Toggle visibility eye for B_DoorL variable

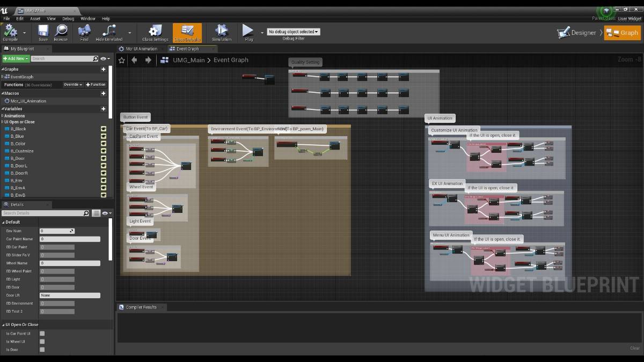(104, 166)
